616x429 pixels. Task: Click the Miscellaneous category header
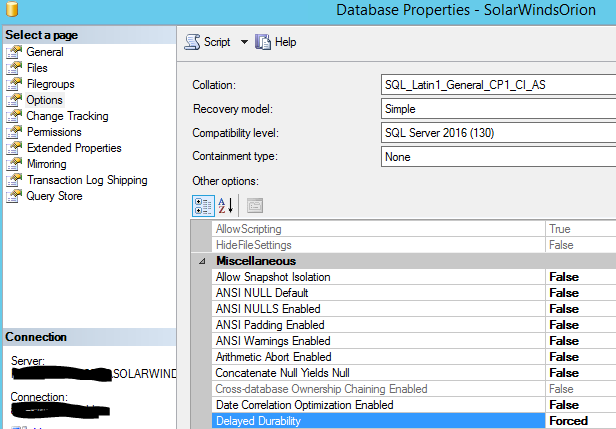tap(256, 261)
